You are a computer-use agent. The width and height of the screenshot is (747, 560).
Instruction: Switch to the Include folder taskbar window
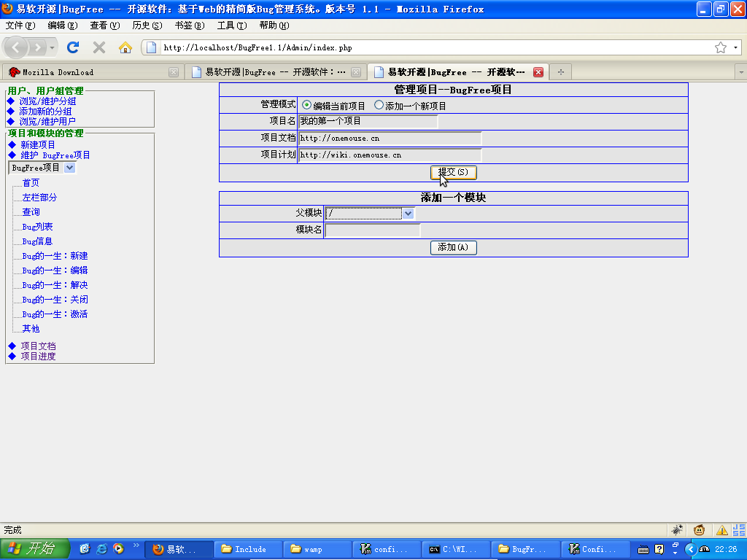pos(248,549)
